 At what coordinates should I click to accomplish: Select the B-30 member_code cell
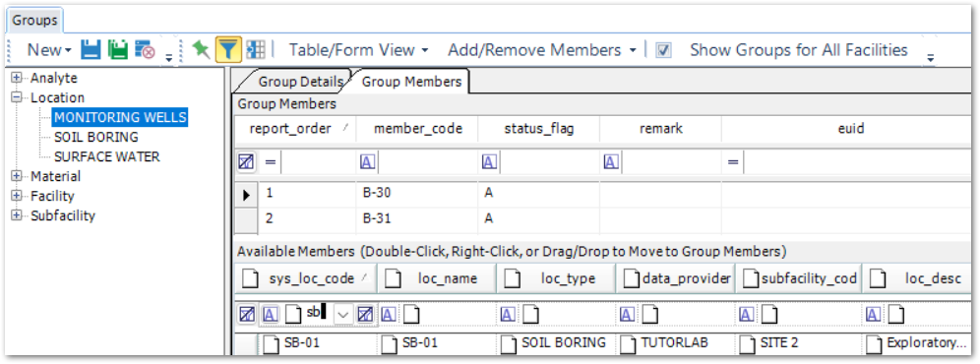tap(417, 194)
